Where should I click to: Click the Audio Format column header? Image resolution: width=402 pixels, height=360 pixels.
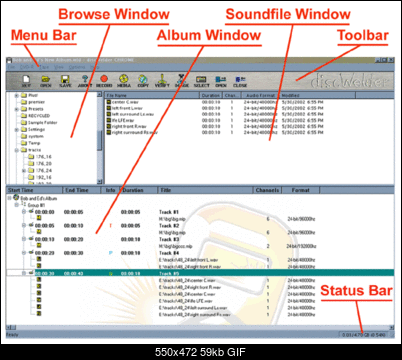261,95
